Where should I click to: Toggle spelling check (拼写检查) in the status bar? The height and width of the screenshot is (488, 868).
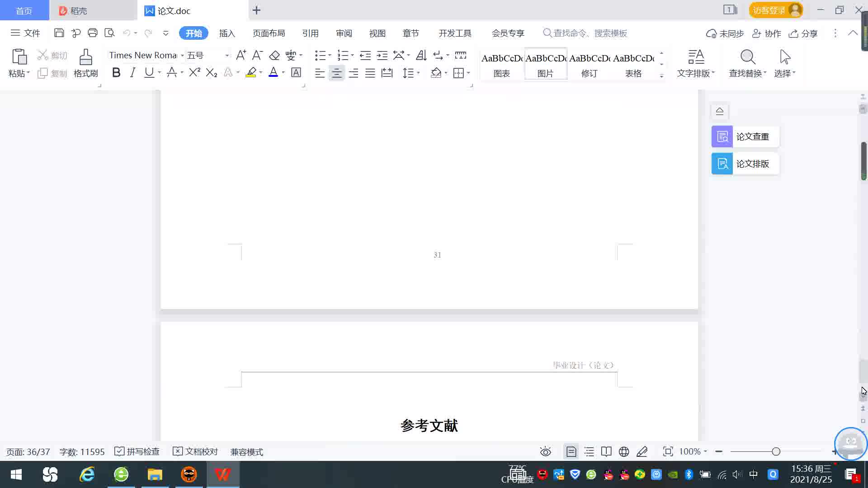point(137,452)
